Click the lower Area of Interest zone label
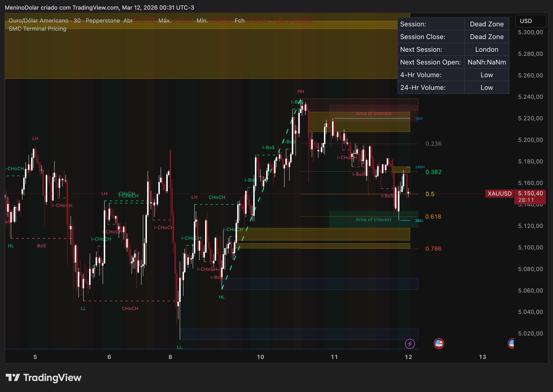 coord(374,219)
